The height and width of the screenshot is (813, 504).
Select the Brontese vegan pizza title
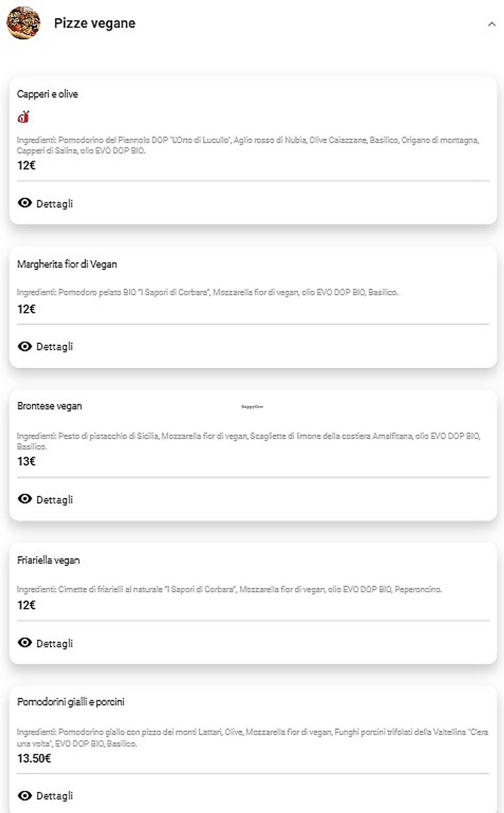[x=49, y=406]
